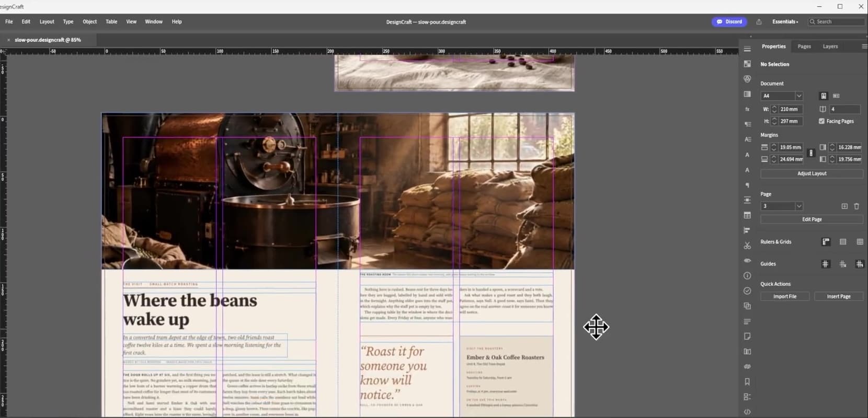
Task: Open the Layout menu
Action: 47,22
